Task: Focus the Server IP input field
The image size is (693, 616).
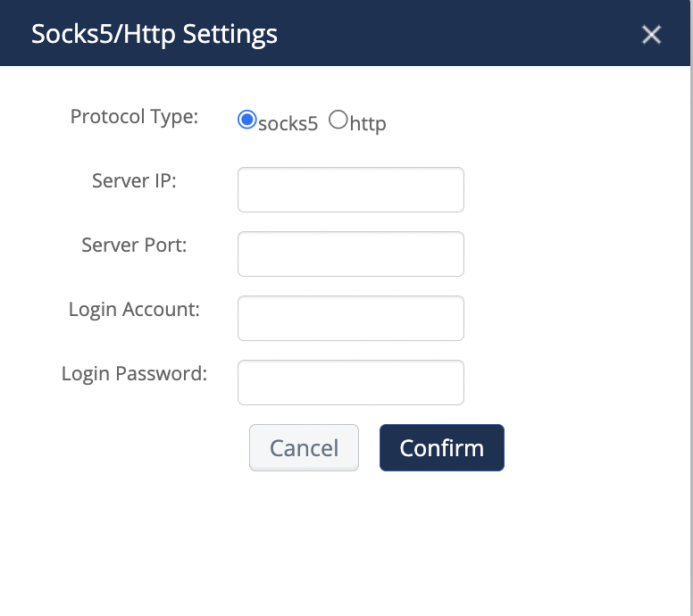Action: [x=350, y=189]
